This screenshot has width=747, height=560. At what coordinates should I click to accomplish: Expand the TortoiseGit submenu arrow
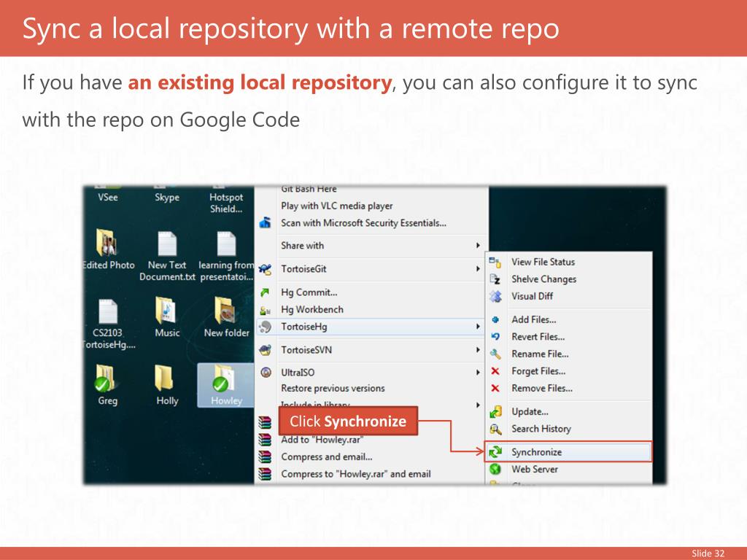tap(478, 269)
